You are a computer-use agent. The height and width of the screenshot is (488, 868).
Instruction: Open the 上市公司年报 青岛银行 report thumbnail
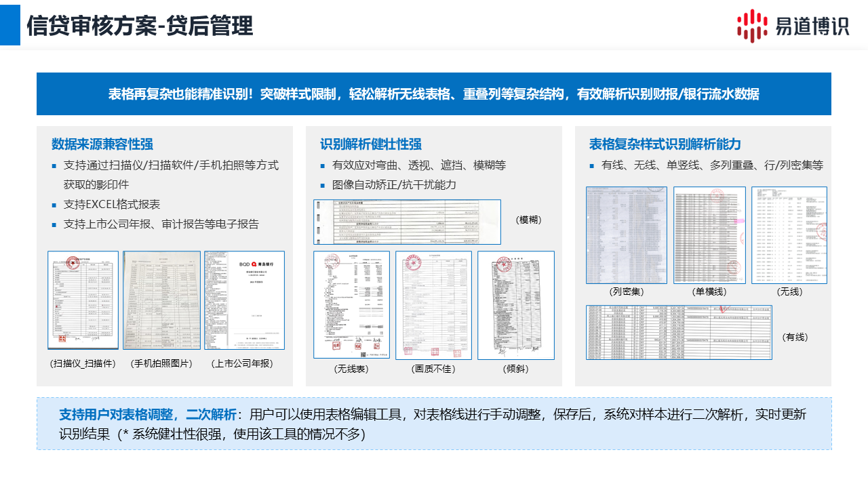[x=244, y=300]
